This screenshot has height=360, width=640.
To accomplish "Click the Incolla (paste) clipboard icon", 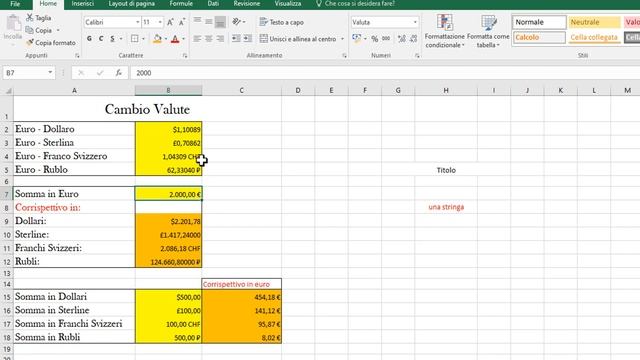I will point(13,23).
